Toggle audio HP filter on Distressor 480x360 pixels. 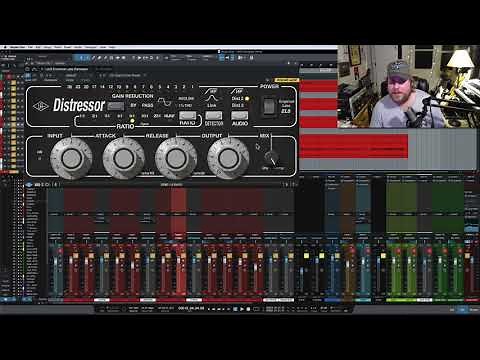237,91
